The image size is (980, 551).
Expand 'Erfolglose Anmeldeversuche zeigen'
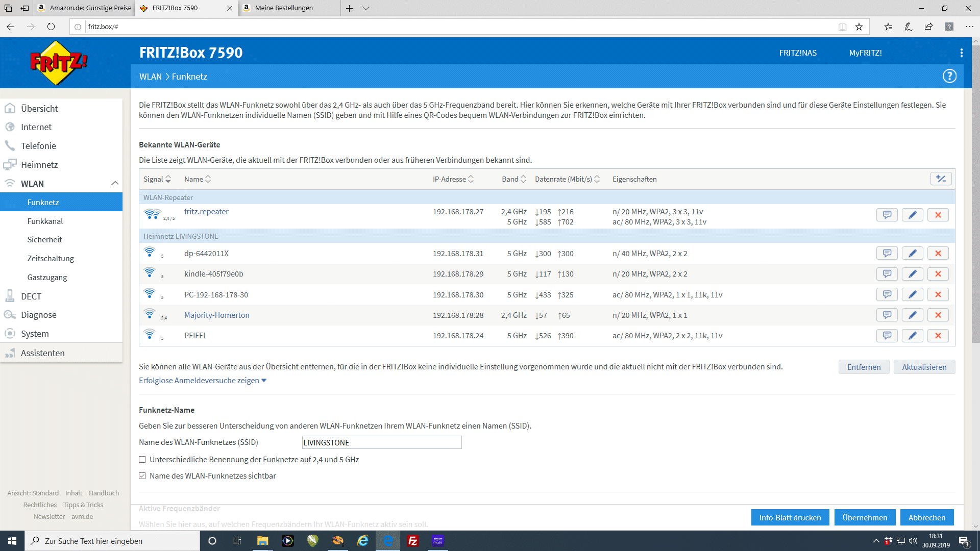point(203,381)
